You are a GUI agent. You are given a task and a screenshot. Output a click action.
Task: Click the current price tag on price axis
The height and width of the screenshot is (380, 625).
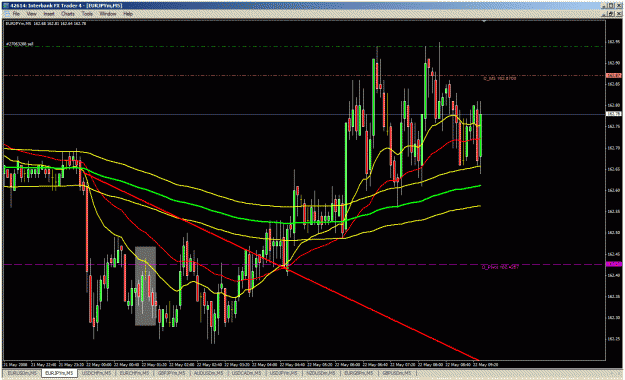click(613, 114)
